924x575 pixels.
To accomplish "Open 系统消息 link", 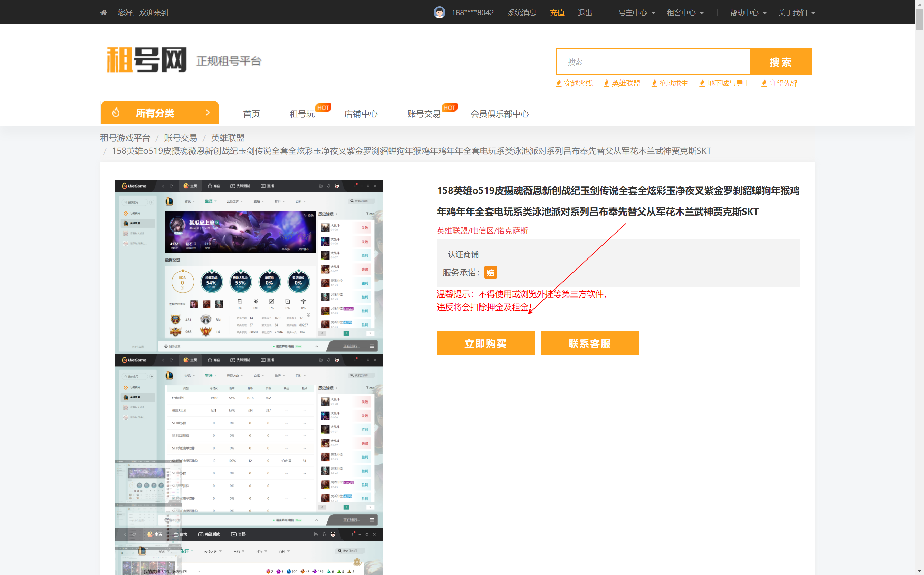I will [522, 12].
